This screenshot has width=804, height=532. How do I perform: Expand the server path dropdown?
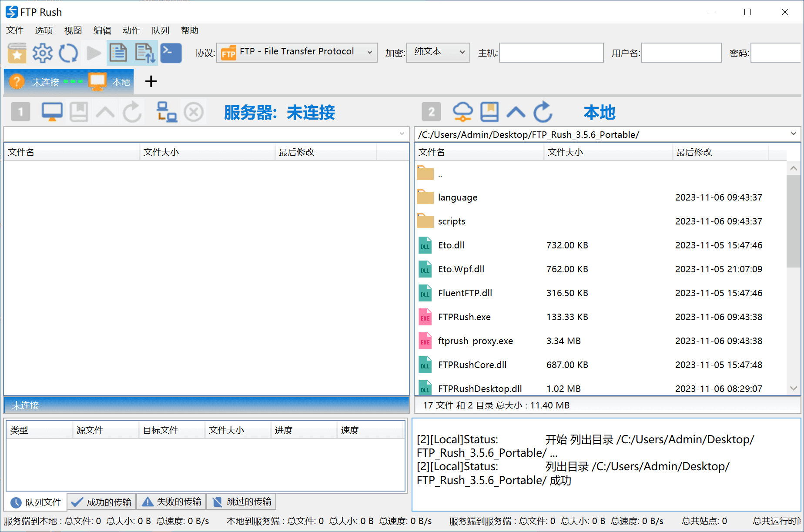pyautogui.click(x=402, y=134)
